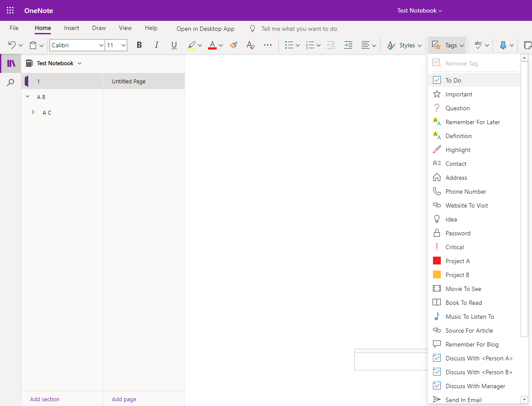Image resolution: width=532 pixels, height=406 pixels.
Task: Open the More options ellipsis
Action: point(268,45)
